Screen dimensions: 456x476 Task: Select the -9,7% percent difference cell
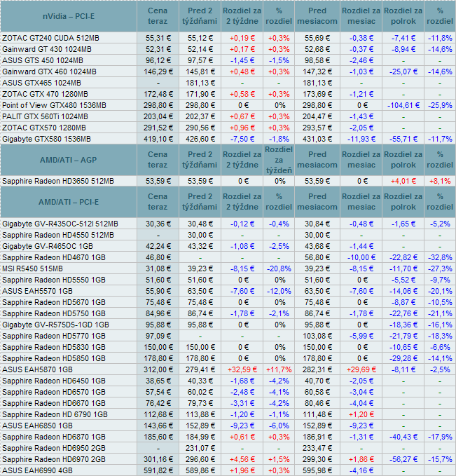[440, 280]
